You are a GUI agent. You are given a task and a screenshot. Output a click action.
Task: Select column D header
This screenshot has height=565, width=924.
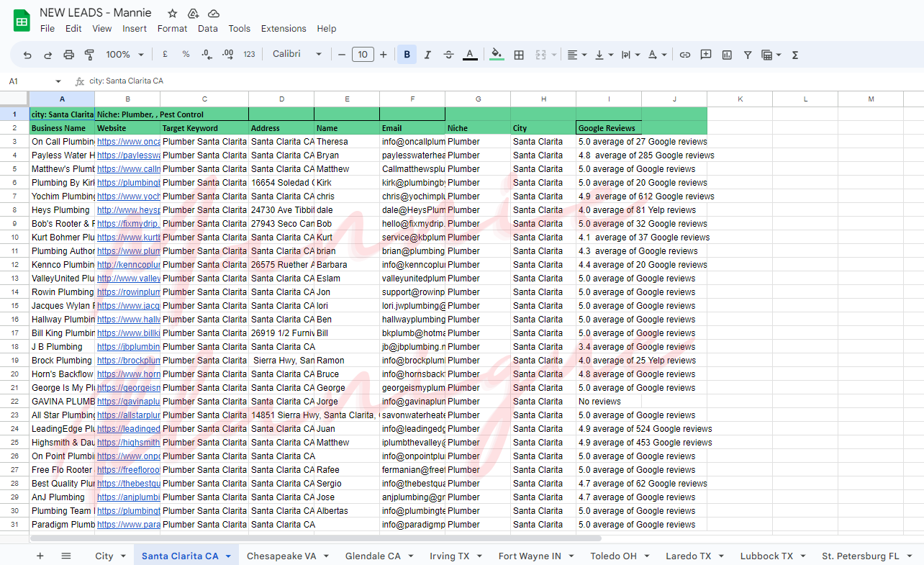281,99
